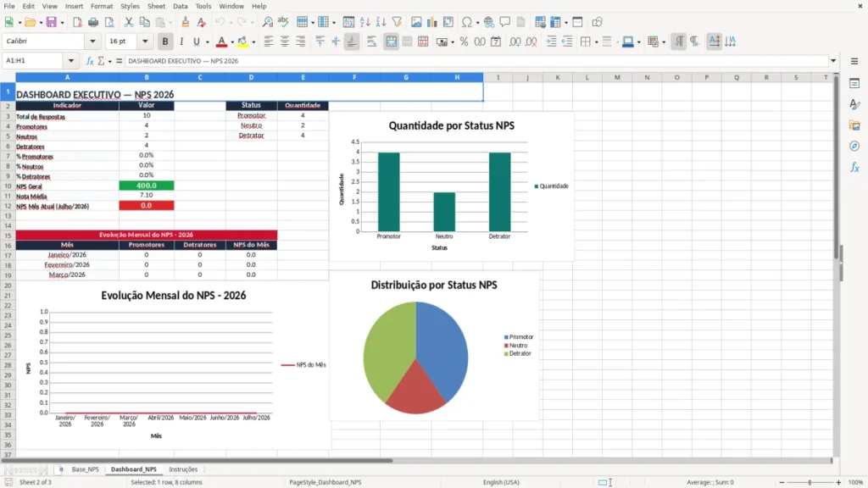Open the Styles menu

[130, 6]
